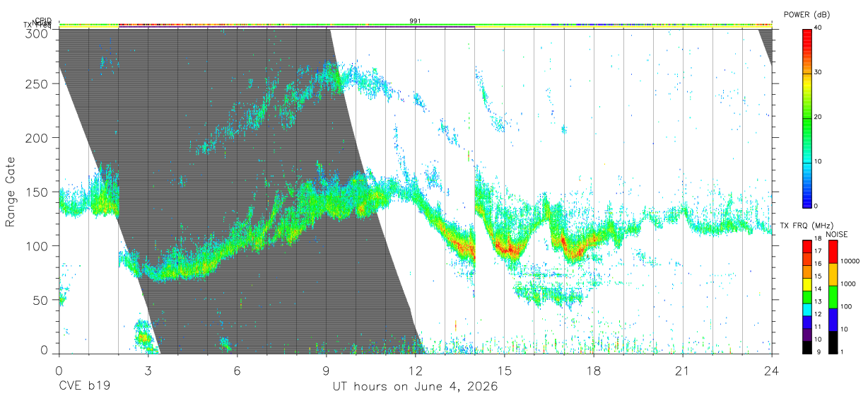Click the x-axis hour tick 6
Screen dimensions: 868x401
237,370
